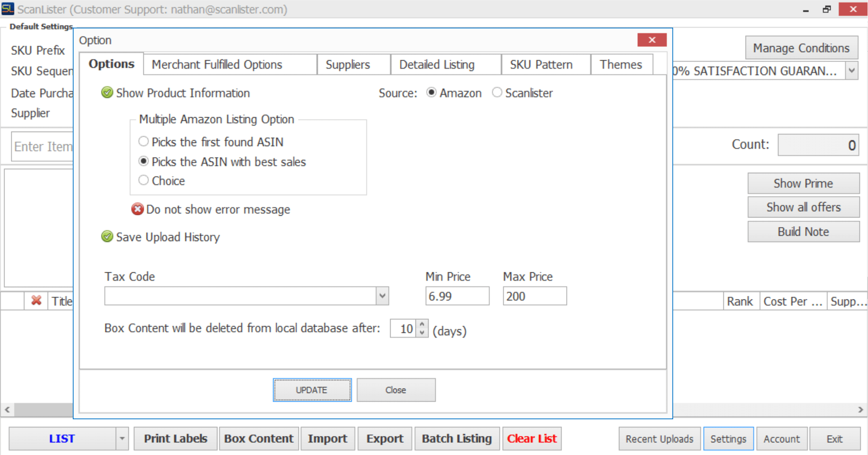Toggle Save Upload History checkmark

107,237
